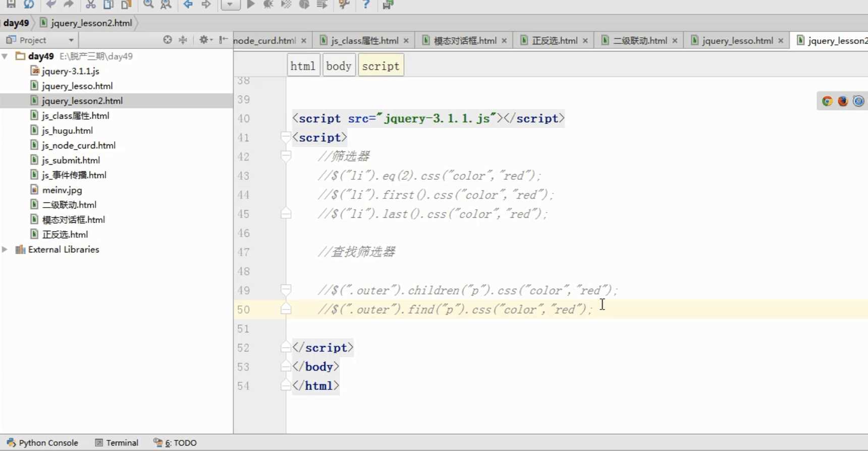Open the run configuration dropdown
Viewport: 868px width, 451px height.
(x=230, y=5)
